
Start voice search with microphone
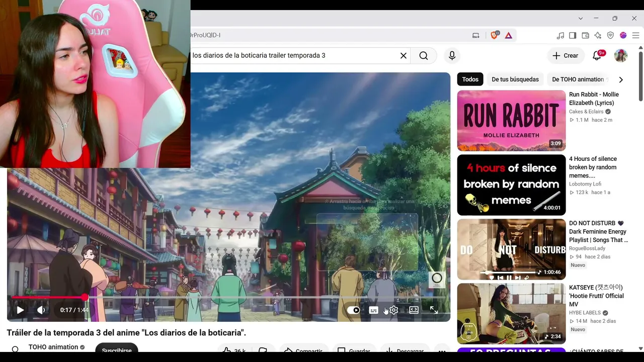pyautogui.click(x=452, y=56)
